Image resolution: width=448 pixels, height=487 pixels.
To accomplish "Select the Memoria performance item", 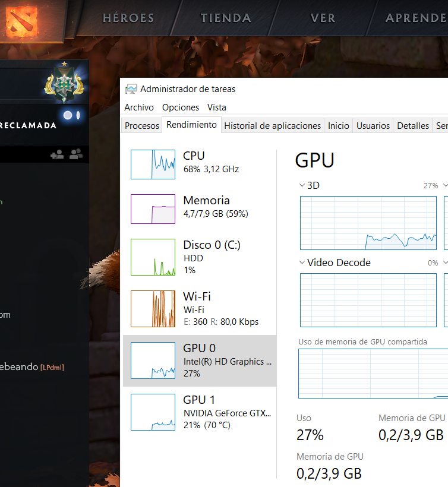I will (x=200, y=208).
